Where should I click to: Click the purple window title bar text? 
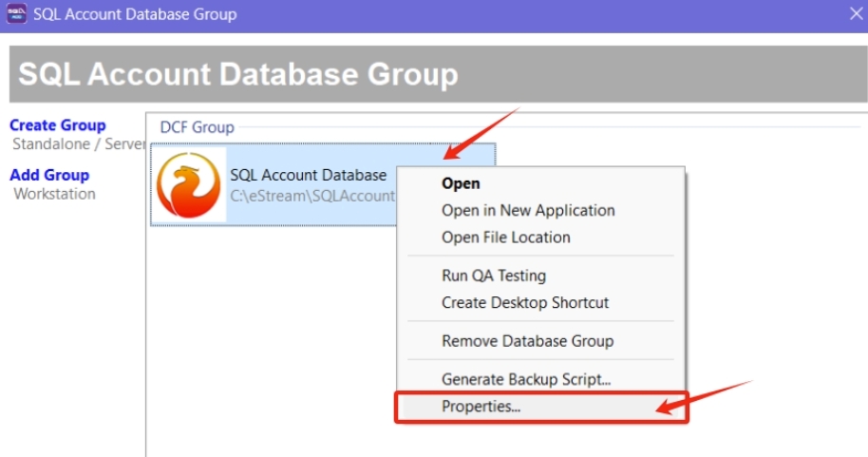(x=135, y=14)
